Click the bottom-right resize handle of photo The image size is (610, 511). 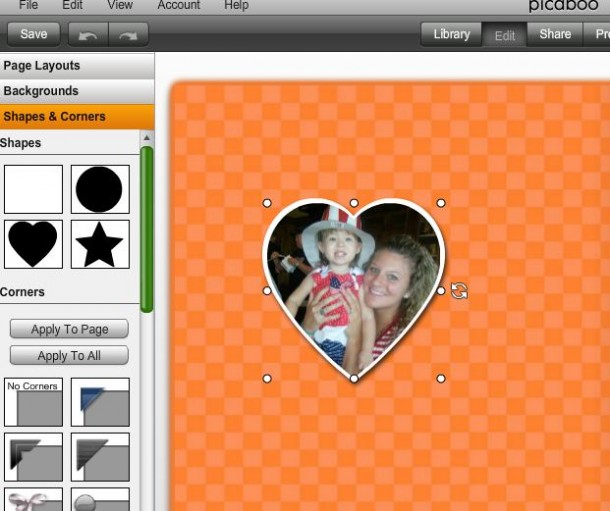[x=441, y=378]
